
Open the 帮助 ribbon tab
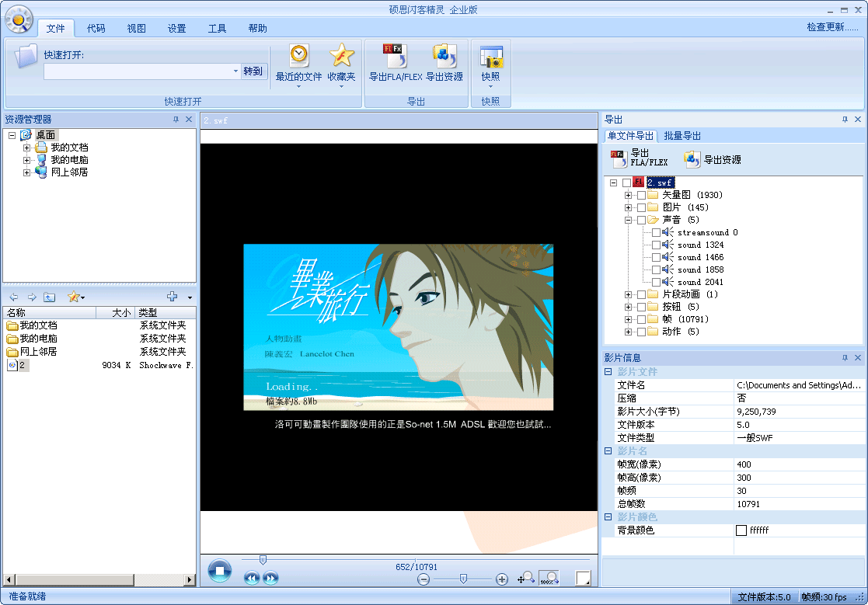257,28
